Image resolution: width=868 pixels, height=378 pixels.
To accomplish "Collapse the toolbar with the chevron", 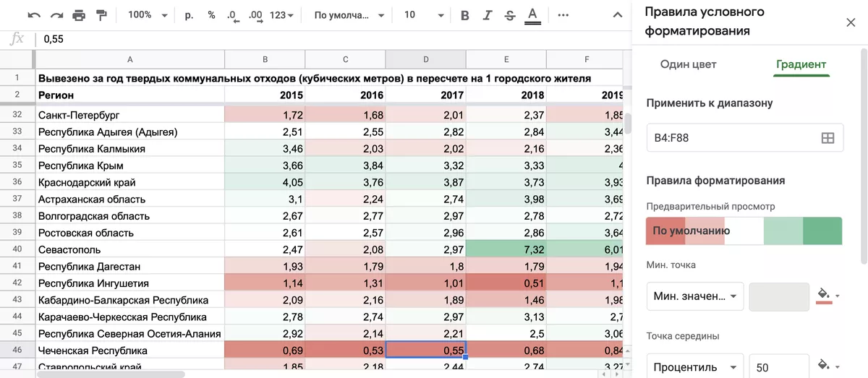I will click(617, 15).
